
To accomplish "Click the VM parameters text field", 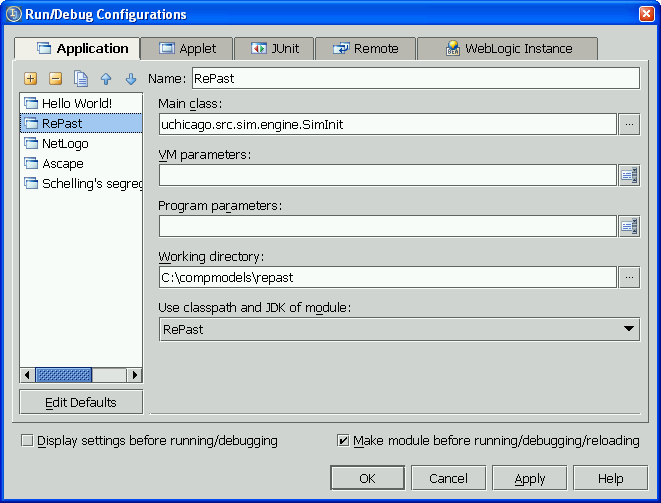I will pyautogui.click(x=388, y=175).
